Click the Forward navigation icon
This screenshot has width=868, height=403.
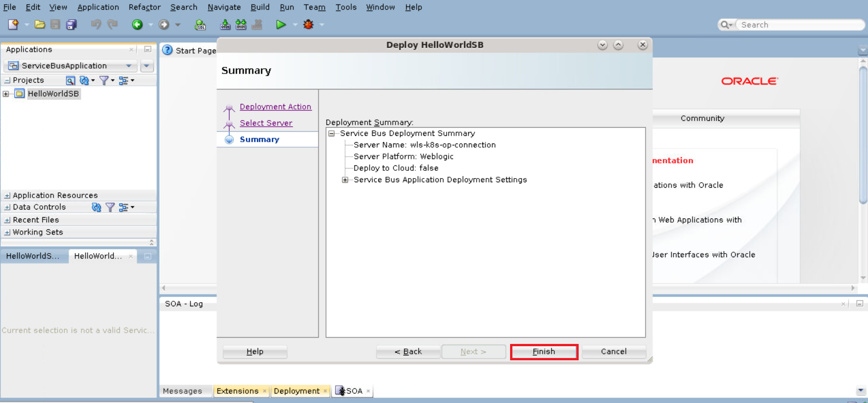coord(164,25)
